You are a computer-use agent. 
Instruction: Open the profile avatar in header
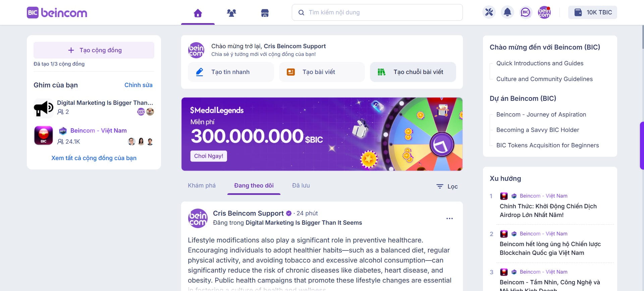(544, 12)
